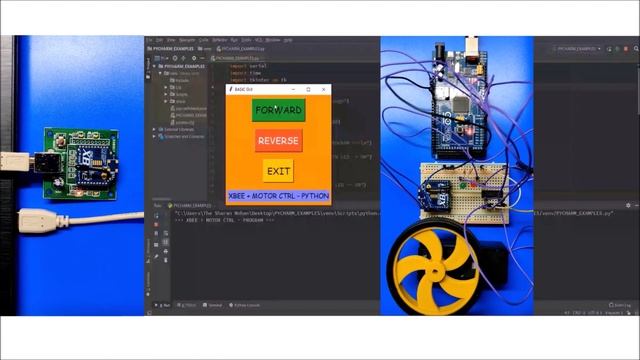Open the Run panel gear settings icon

pos(628,205)
